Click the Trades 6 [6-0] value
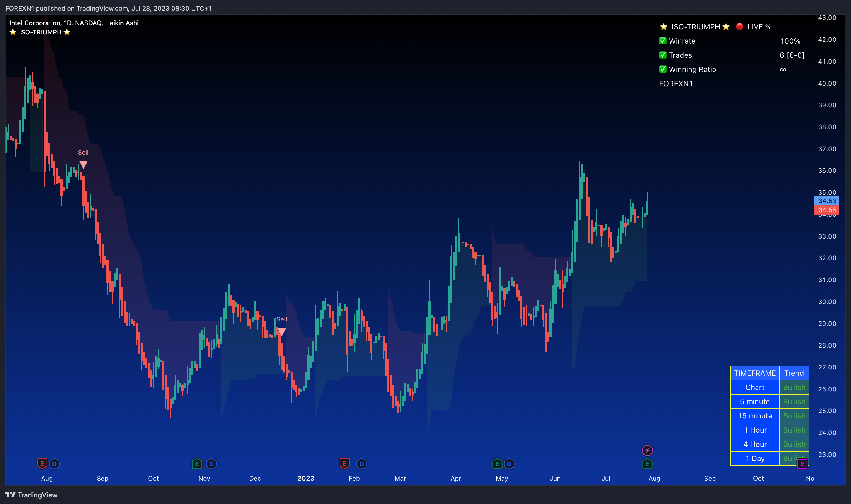 792,55
